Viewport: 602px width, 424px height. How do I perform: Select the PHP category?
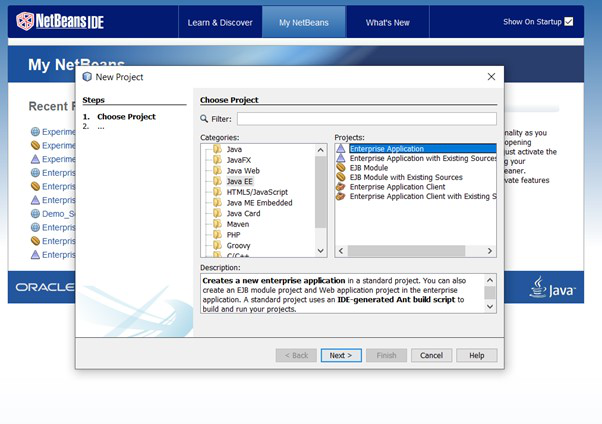233,235
